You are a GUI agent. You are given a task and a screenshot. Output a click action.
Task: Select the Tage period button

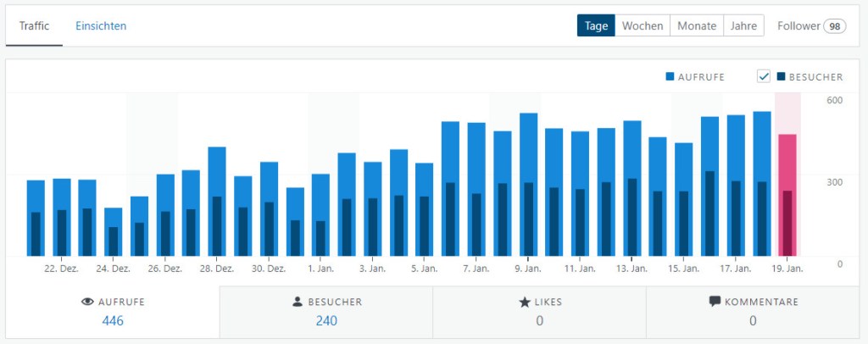tap(596, 25)
